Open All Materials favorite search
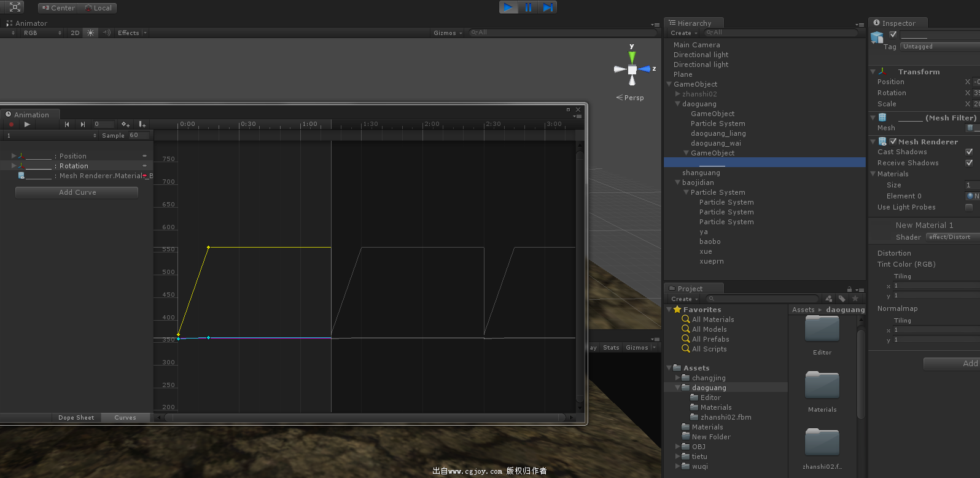Image resolution: width=980 pixels, height=478 pixels. coord(713,319)
